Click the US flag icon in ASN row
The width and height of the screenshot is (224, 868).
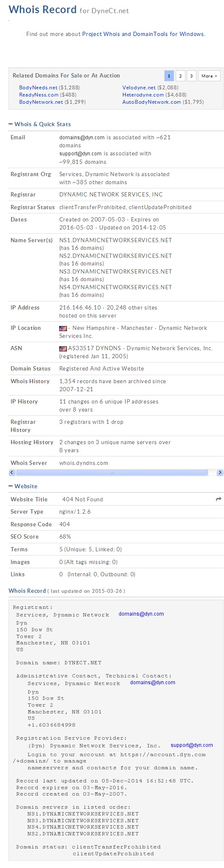point(63,348)
